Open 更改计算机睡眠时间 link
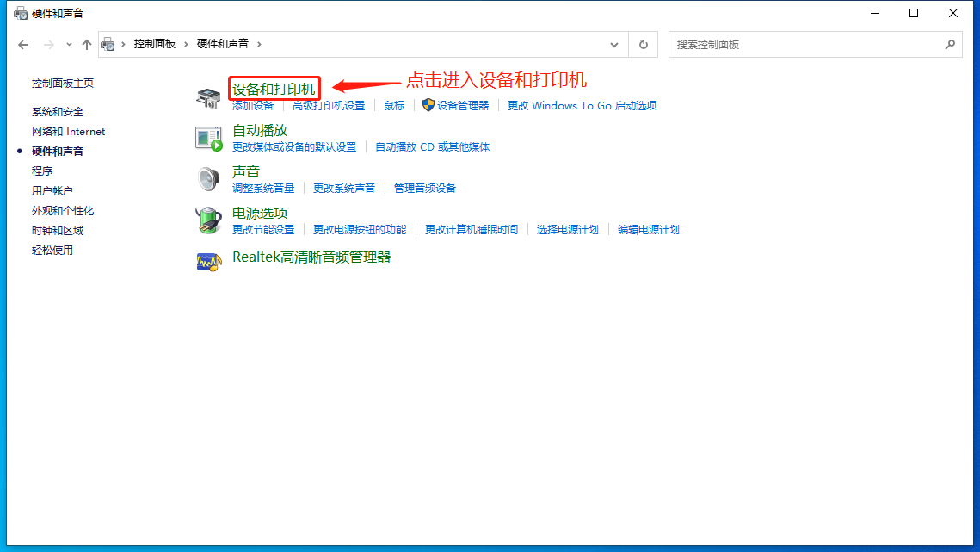 point(472,230)
